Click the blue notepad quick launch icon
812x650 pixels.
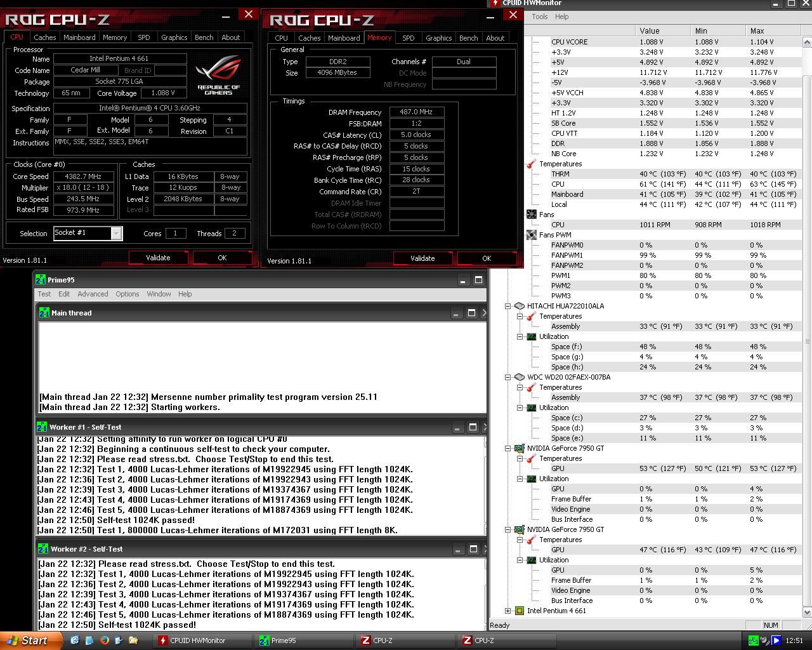click(x=89, y=640)
